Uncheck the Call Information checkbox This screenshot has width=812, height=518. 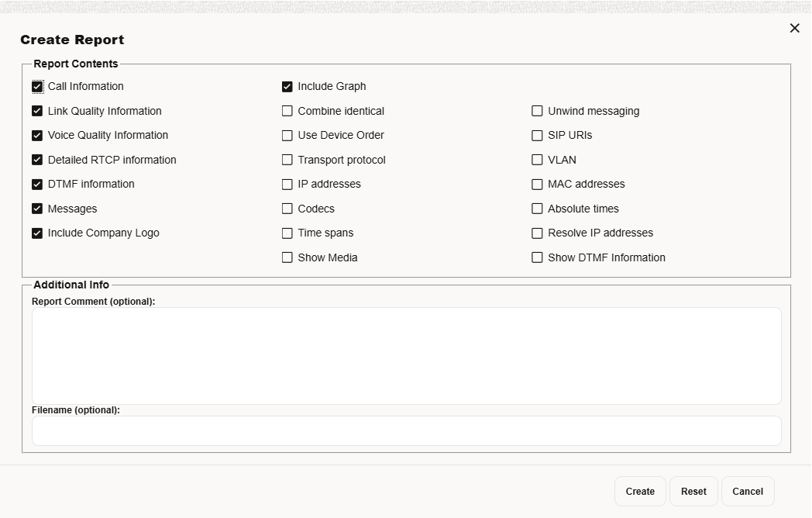click(x=36, y=86)
